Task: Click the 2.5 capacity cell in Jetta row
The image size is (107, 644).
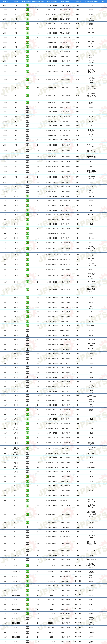Action: pyautogui.click(x=38, y=522)
